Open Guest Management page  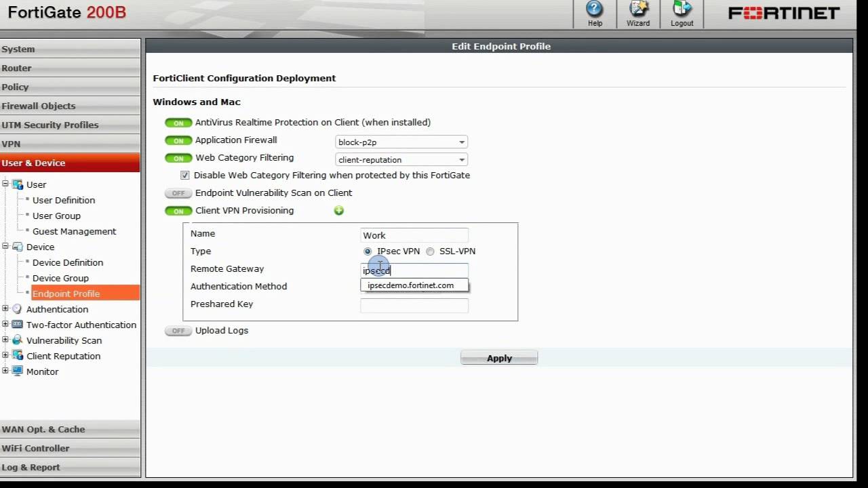point(75,231)
